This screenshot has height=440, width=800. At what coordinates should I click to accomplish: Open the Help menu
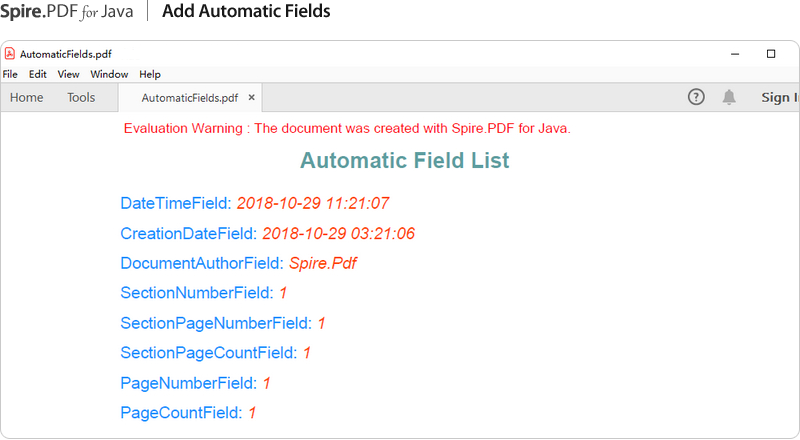(150, 74)
